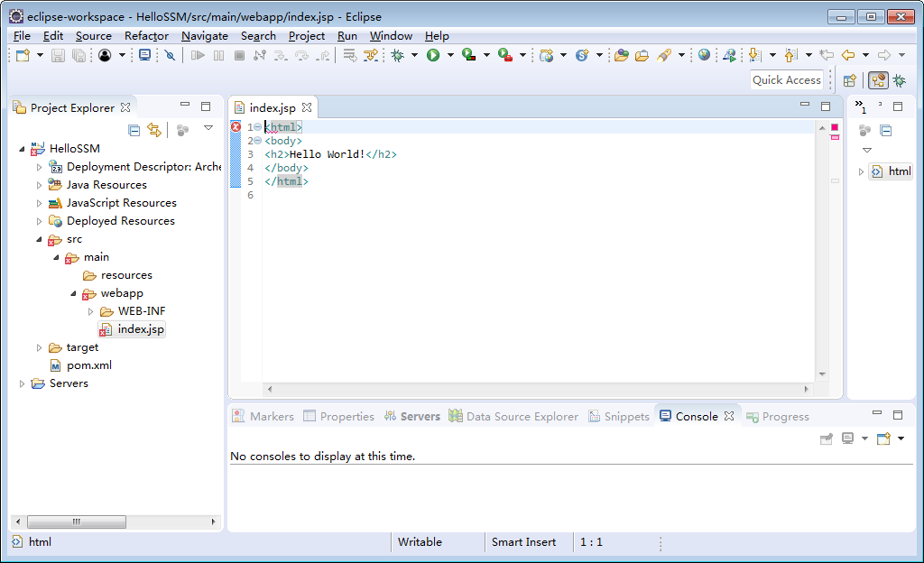Click the Open Web Browser globe icon
The image size is (924, 563).
pos(704,55)
